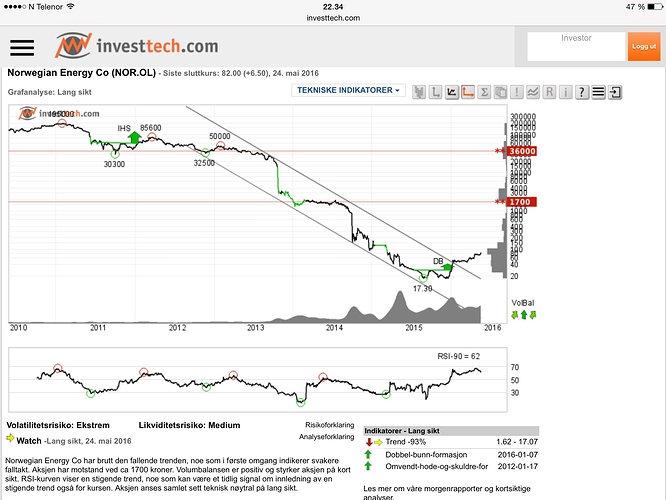Click the sigma summation toolbar icon

[x=484, y=92]
